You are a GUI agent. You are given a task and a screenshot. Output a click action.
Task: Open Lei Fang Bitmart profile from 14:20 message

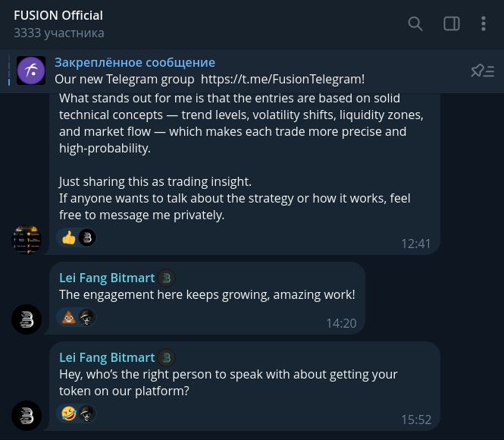point(107,278)
